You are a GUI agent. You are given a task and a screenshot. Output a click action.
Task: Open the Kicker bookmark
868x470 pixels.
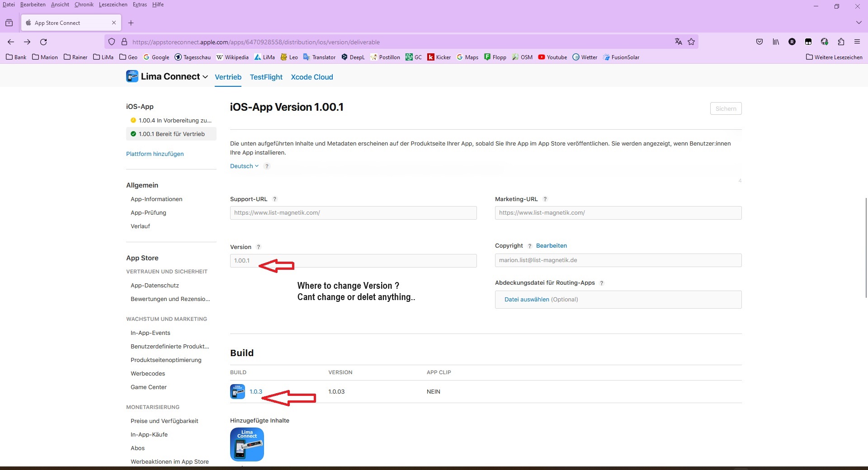pos(439,57)
